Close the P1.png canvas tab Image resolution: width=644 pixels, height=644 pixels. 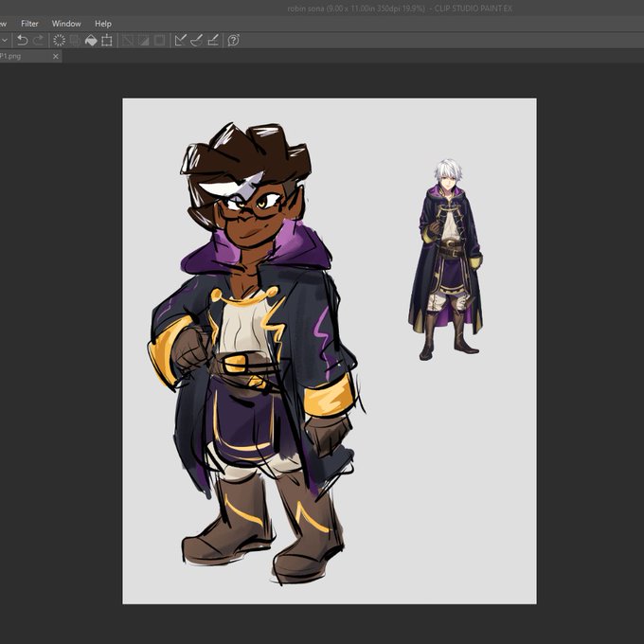point(56,56)
